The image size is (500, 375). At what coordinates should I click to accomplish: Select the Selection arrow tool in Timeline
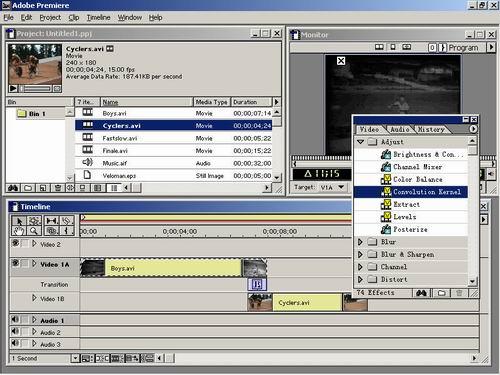coord(19,220)
